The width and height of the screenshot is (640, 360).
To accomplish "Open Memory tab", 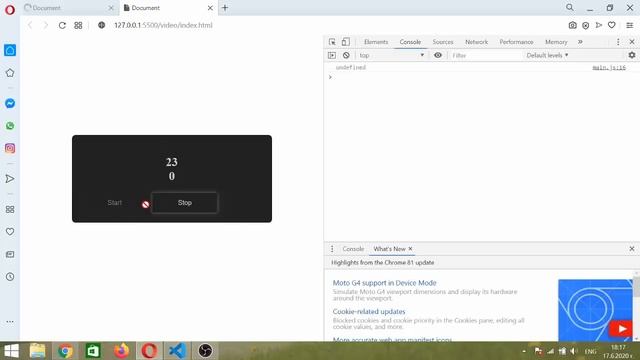I will (556, 42).
